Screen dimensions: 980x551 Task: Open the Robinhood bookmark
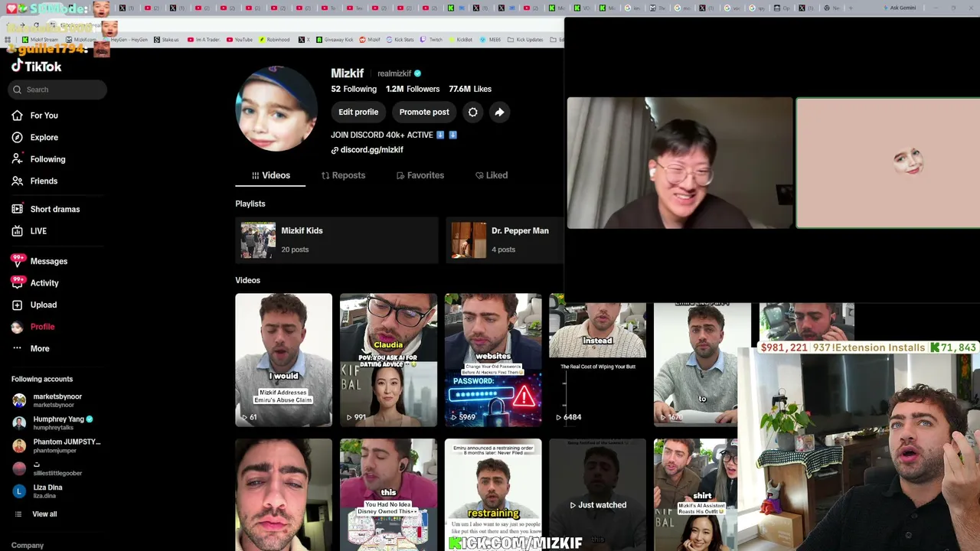(274, 40)
